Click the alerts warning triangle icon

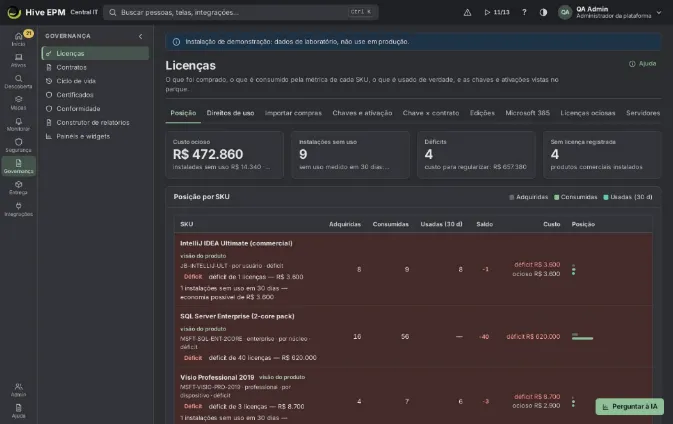tap(467, 12)
